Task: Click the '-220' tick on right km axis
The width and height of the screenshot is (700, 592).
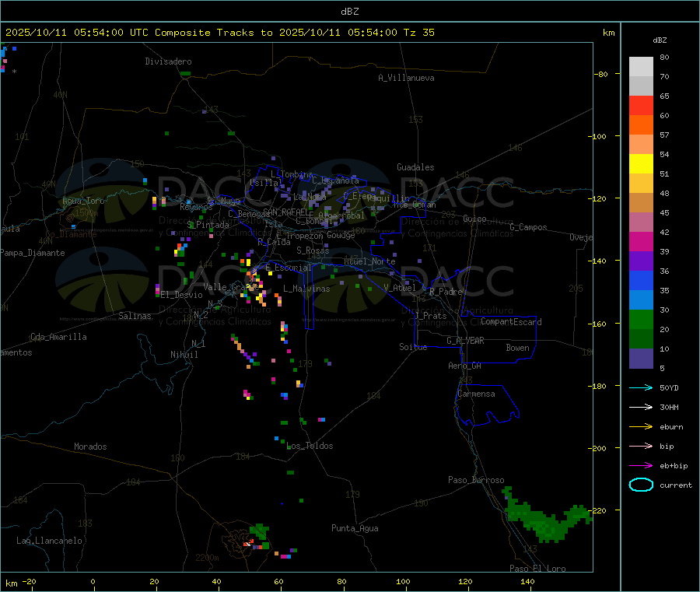Action: tap(599, 510)
